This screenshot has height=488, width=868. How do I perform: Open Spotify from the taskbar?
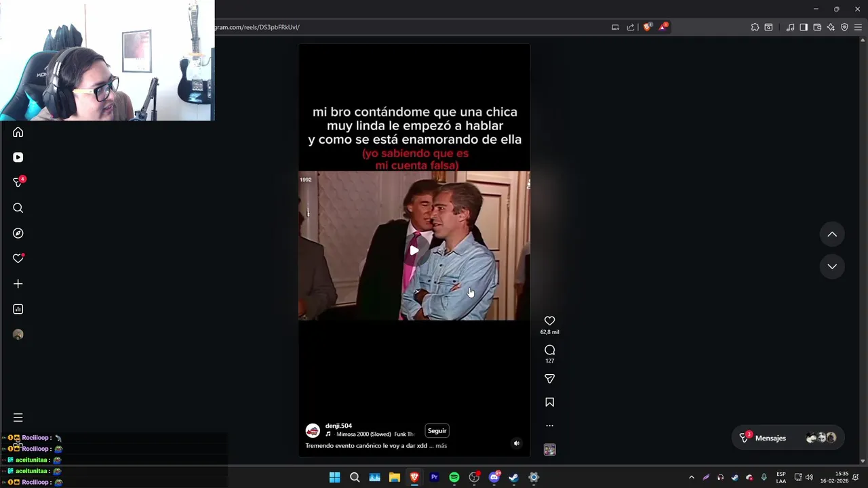454,477
